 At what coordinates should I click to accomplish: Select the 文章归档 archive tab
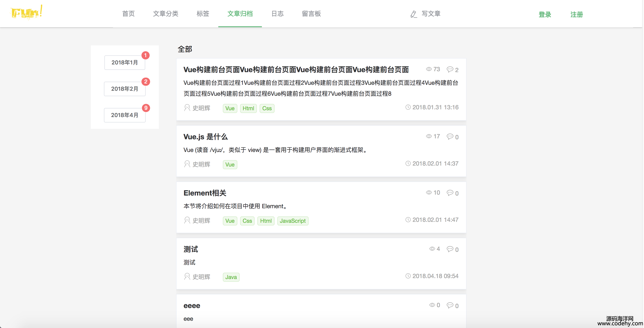click(x=240, y=14)
